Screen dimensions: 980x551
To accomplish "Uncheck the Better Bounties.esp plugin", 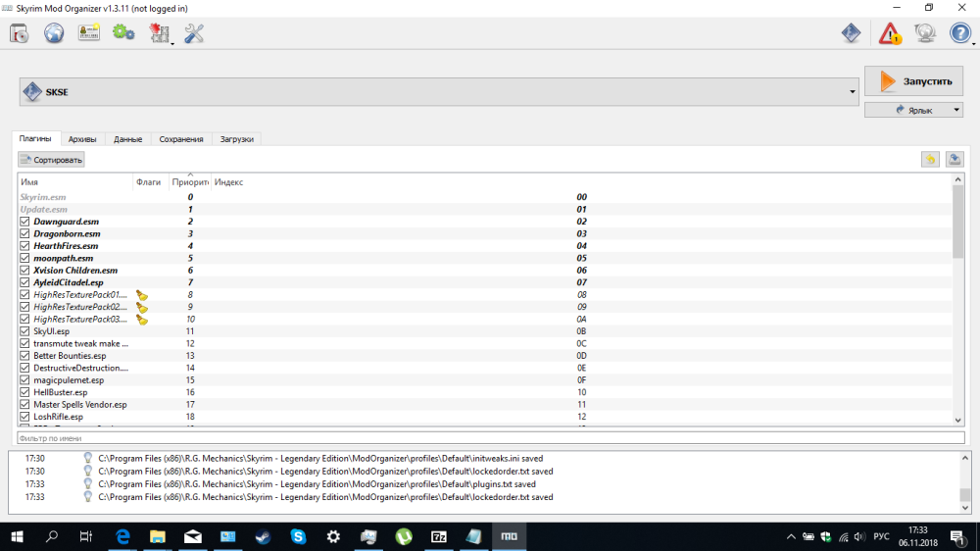I will 24,356.
